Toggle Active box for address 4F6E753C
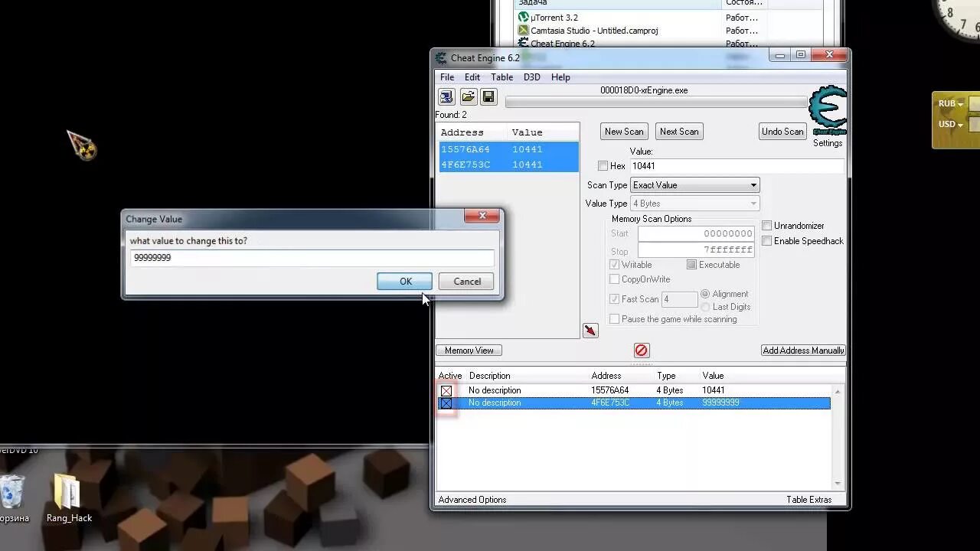Viewport: 980px width, 551px height. 446,403
